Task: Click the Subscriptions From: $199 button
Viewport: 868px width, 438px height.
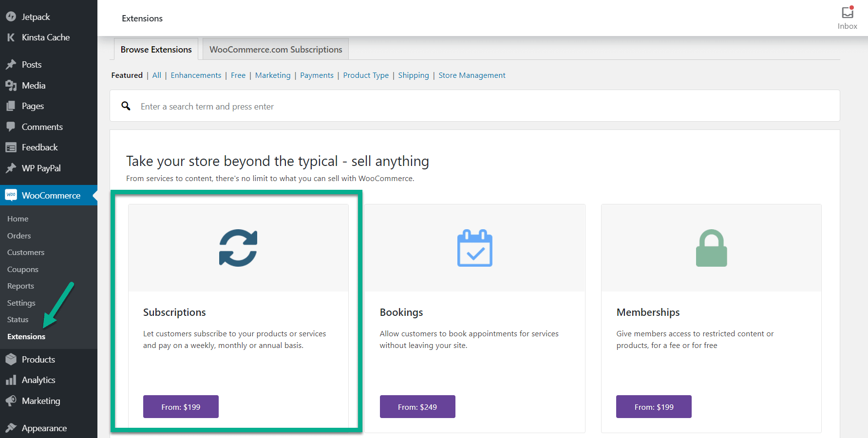Action: [x=181, y=407]
